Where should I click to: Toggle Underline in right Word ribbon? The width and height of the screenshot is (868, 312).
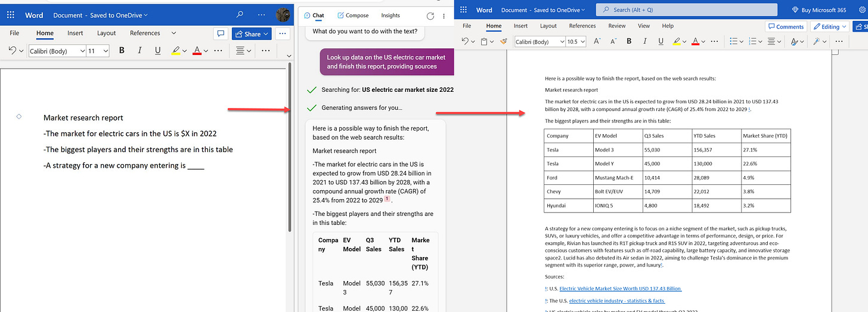pos(661,41)
